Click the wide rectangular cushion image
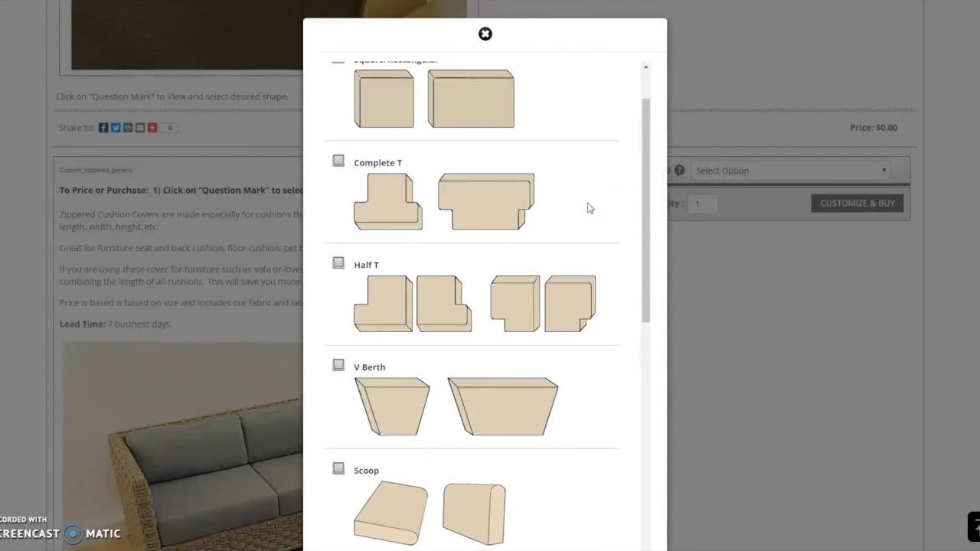 [x=471, y=99]
